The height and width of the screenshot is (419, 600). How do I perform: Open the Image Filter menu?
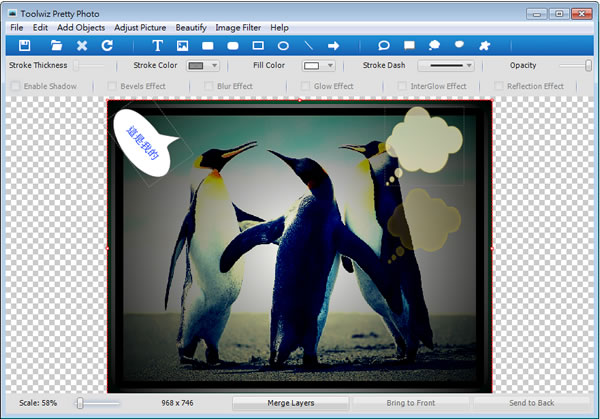click(237, 27)
